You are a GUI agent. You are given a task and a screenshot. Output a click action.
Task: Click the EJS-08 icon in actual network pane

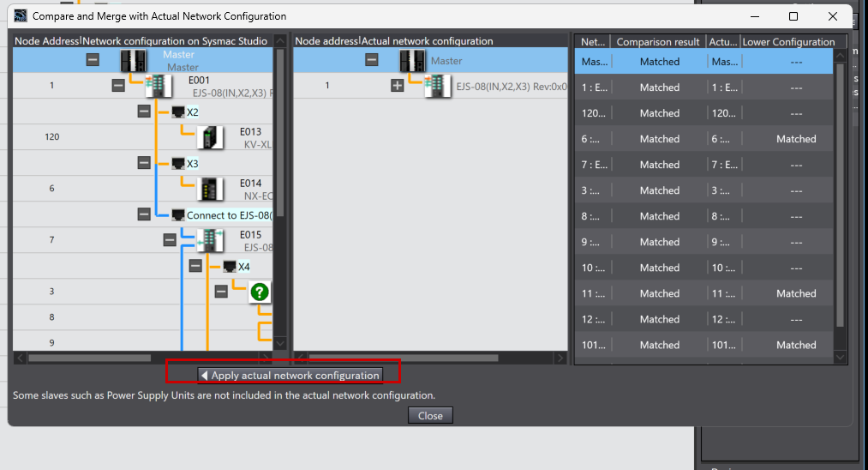click(x=437, y=86)
